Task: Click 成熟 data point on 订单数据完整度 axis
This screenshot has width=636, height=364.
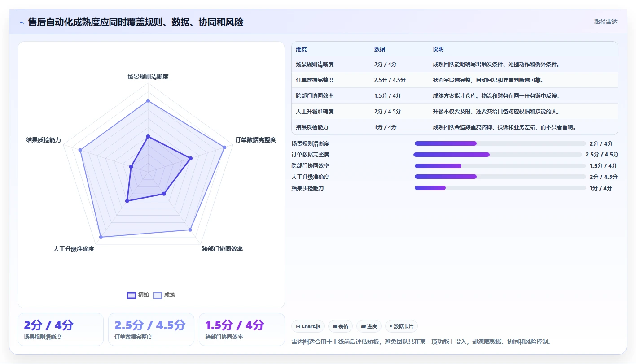Action: (224, 147)
